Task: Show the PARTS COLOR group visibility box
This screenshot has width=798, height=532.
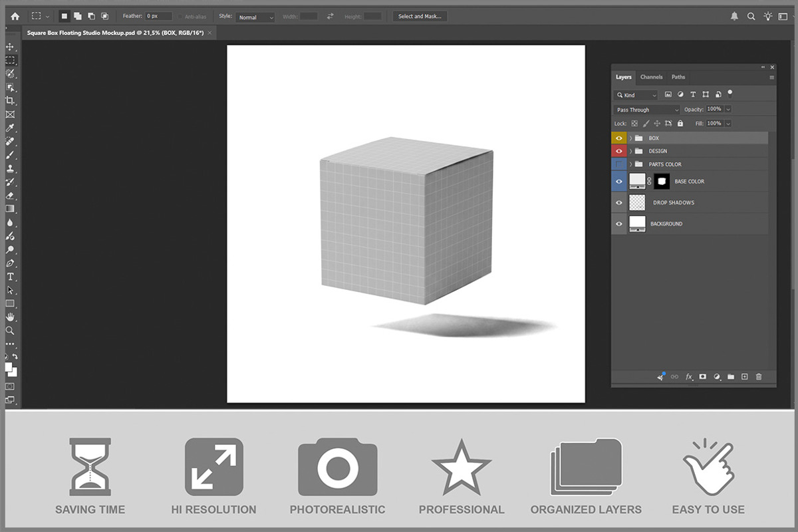Action: pyautogui.click(x=619, y=164)
